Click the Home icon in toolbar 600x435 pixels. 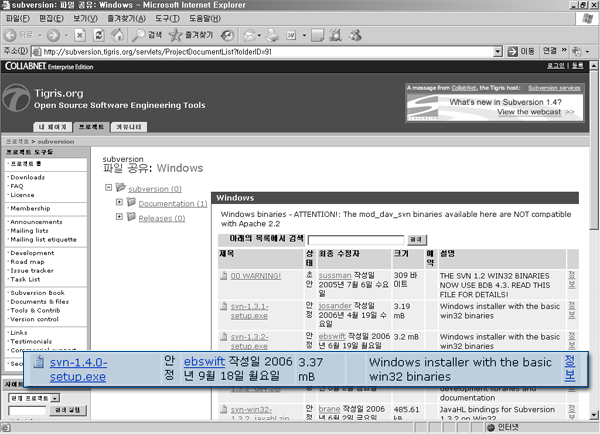click(117, 35)
